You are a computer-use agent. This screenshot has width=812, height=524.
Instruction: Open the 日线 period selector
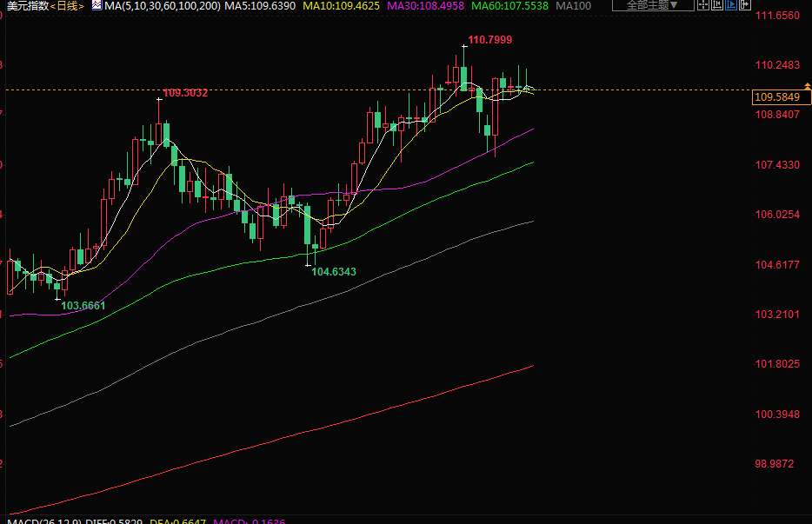67,6
